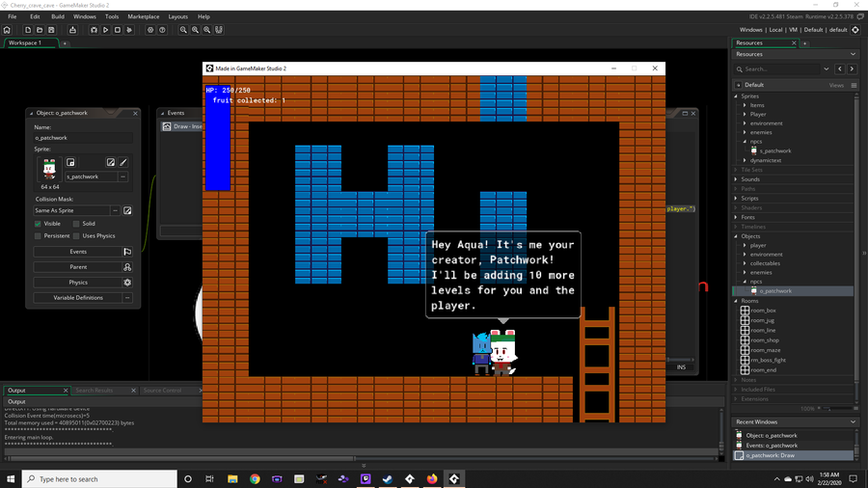
Task: Create a new project from toolbar
Action: pyautogui.click(x=28, y=30)
